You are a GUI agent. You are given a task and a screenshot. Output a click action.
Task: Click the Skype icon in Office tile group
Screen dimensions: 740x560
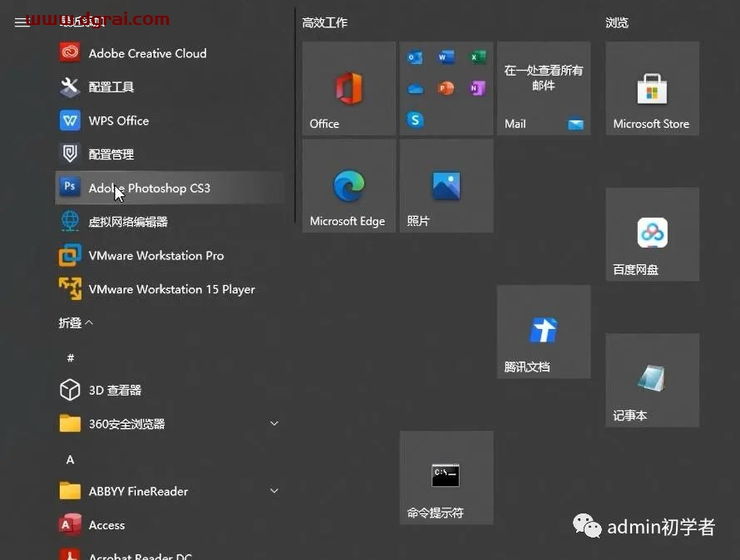415,120
